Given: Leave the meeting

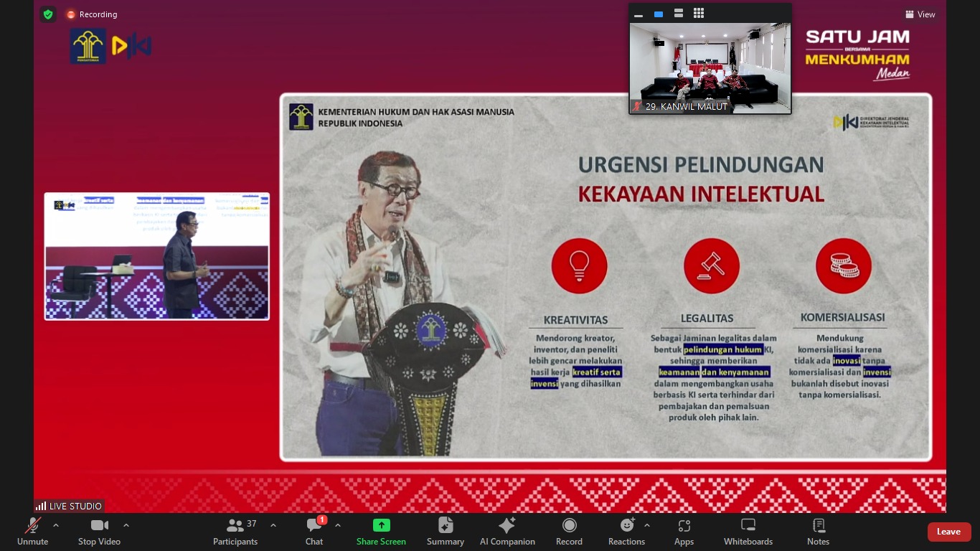Looking at the screenshot, I should (949, 532).
